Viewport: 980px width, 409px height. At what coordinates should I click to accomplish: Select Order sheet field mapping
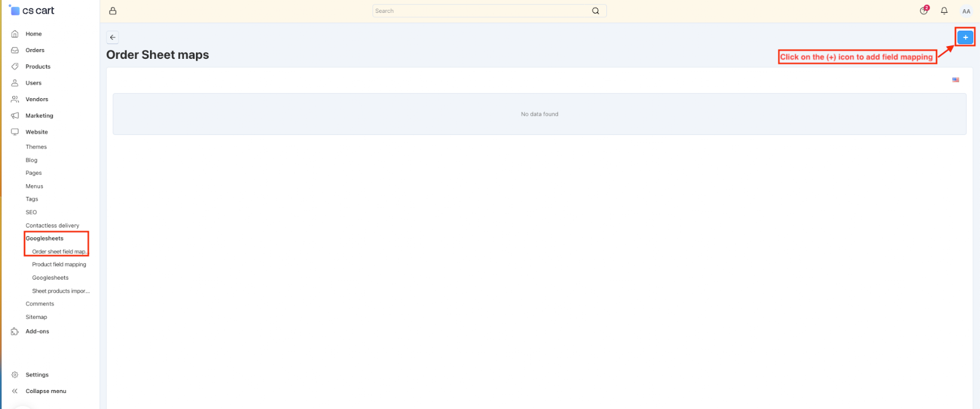pyautogui.click(x=59, y=251)
